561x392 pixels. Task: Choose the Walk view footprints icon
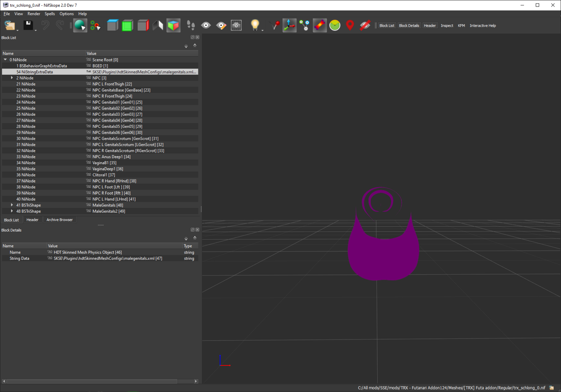(x=191, y=25)
